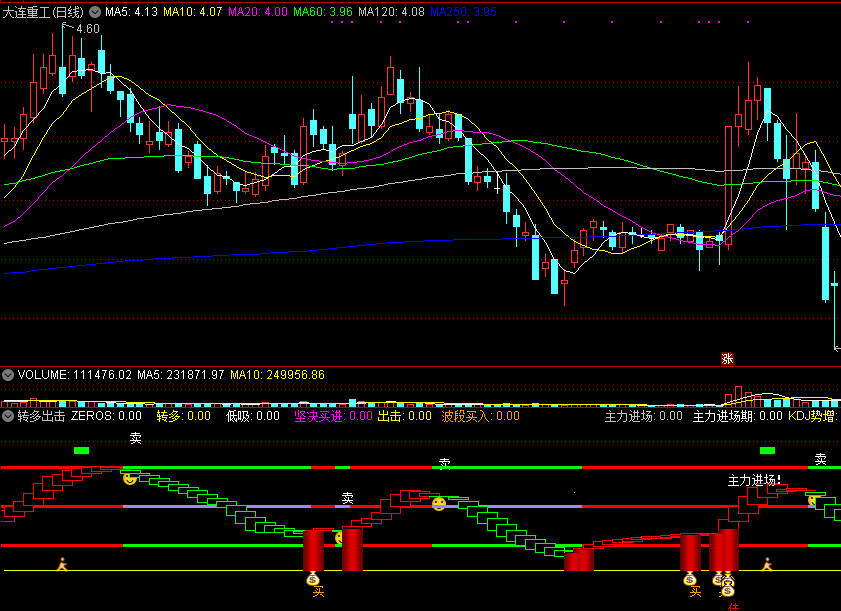
Task: Click the leftmost 卖 sell label in indicator panel
Action: 136,438
